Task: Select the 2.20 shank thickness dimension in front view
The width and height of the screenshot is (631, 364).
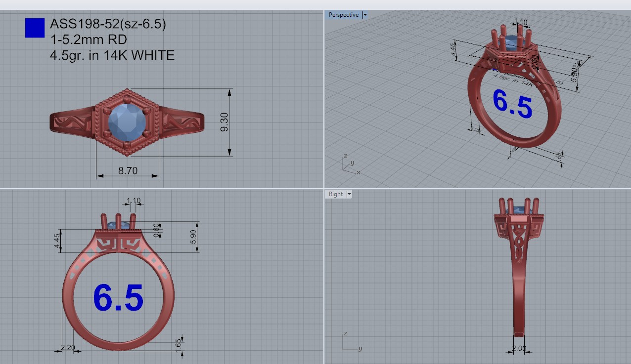Action: tap(68, 348)
